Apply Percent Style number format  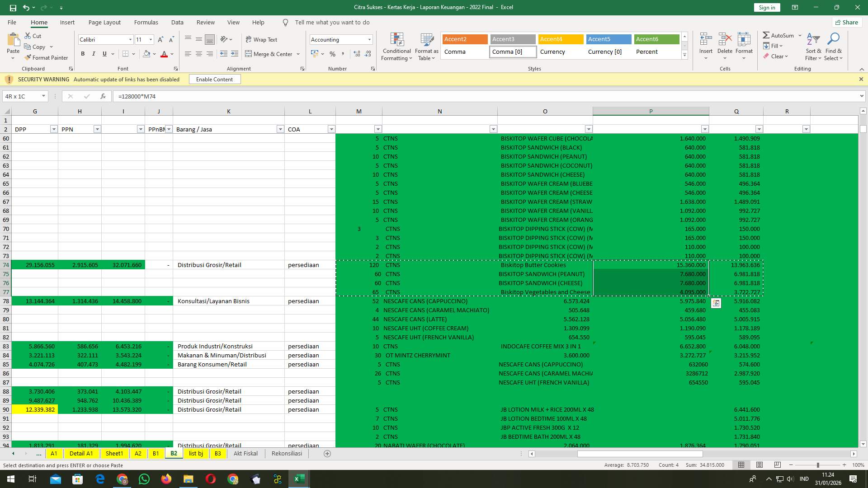(x=332, y=53)
